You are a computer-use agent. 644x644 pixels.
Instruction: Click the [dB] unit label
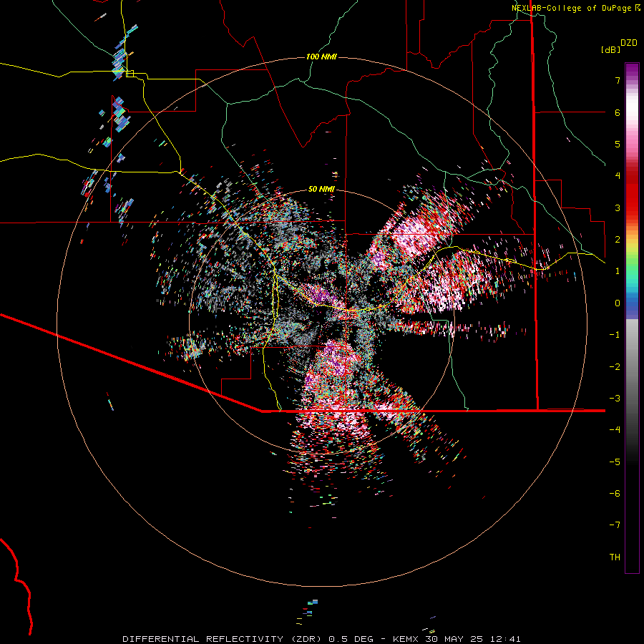coord(611,49)
